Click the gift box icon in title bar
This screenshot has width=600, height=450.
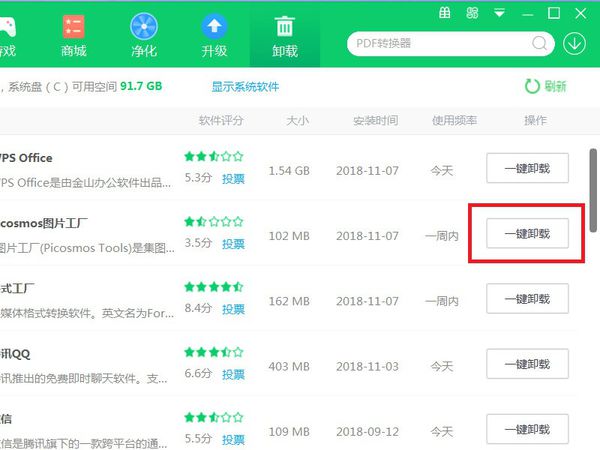(444, 13)
